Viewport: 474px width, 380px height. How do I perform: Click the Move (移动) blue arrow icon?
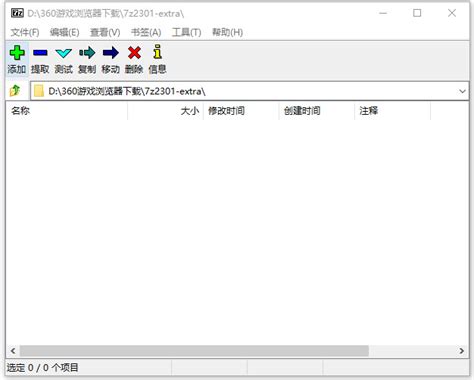(111, 53)
